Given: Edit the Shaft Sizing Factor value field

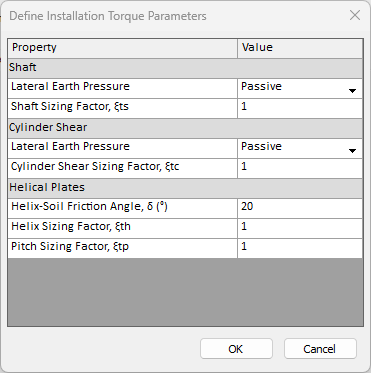Looking at the screenshot, I should (300, 108).
